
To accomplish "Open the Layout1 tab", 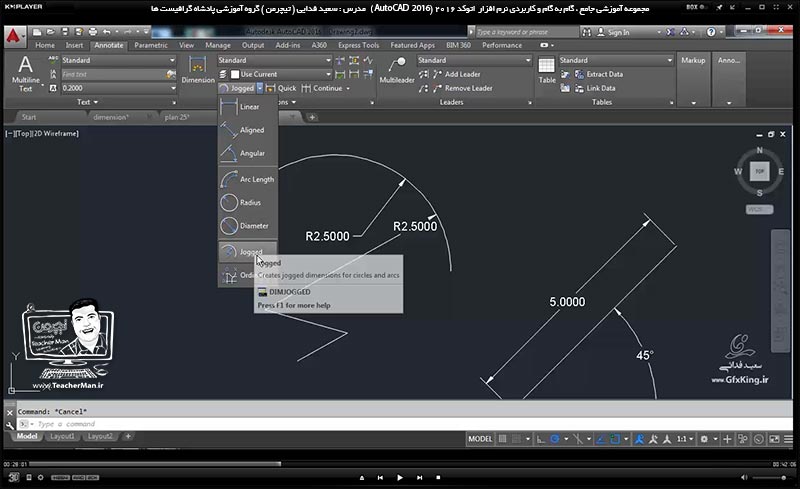I will pyautogui.click(x=62, y=436).
